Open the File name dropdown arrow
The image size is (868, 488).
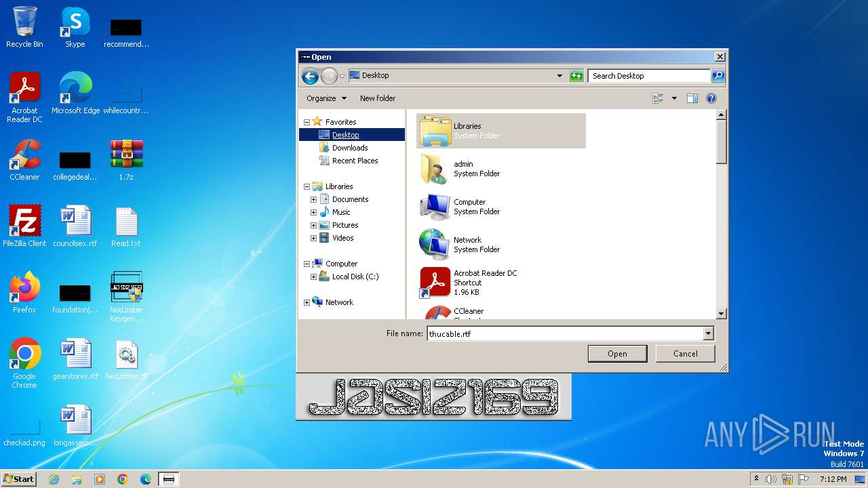(x=708, y=333)
